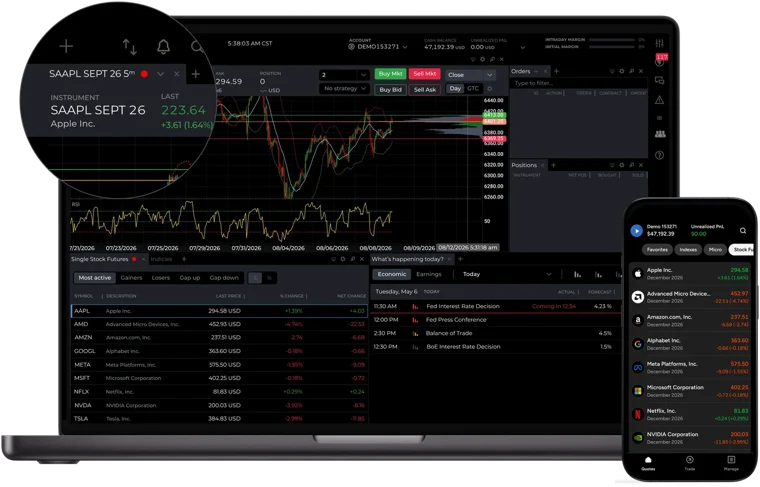Open Single Stock Futures panel gear icon
The height and width of the screenshot is (487, 760).
pyautogui.click(x=343, y=259)
